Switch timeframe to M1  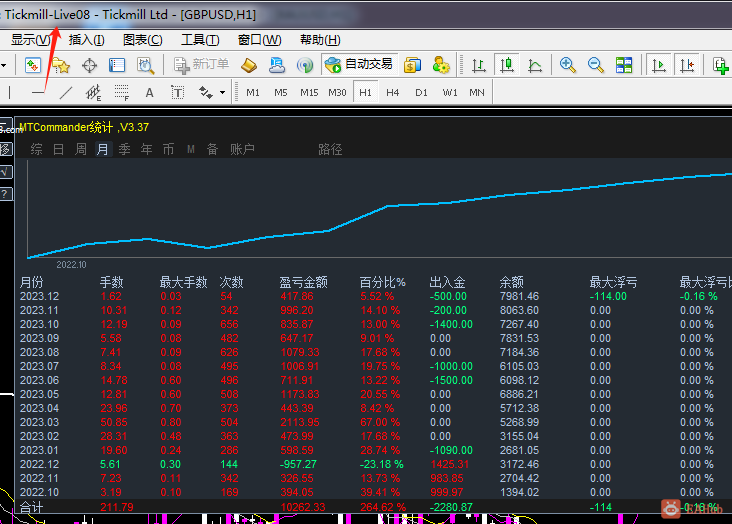point(253,92)
